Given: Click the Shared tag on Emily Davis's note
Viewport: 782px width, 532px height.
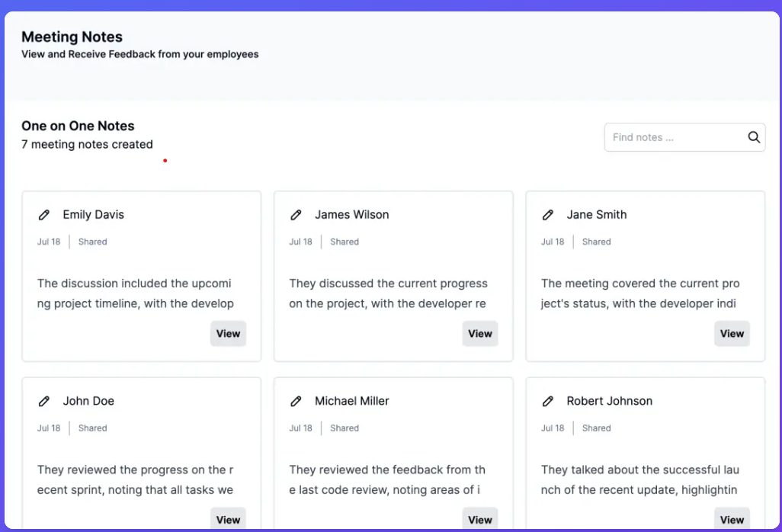Looking at the screenshot, I should (91, 242).
